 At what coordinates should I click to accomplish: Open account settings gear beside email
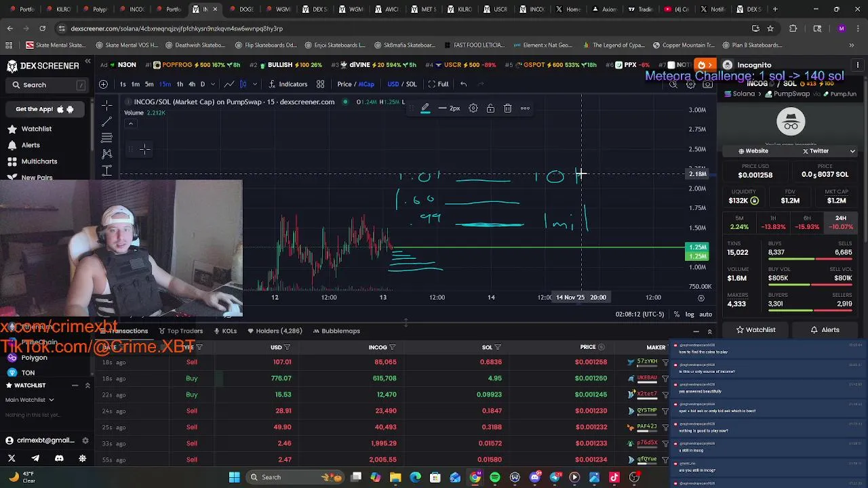click(85, 441)
